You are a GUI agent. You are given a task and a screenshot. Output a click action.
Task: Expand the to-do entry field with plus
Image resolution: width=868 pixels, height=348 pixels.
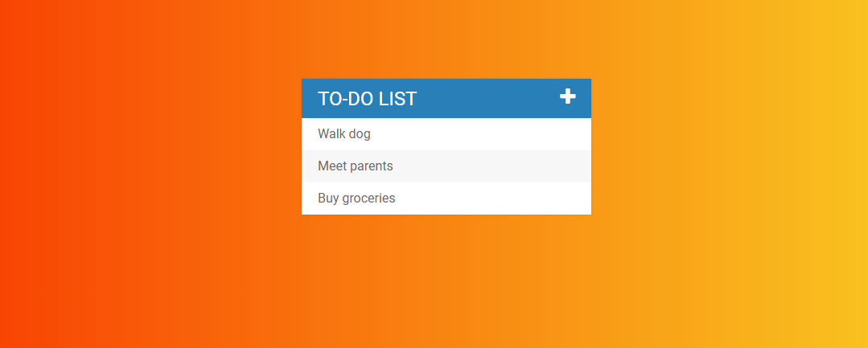point(568,96)
